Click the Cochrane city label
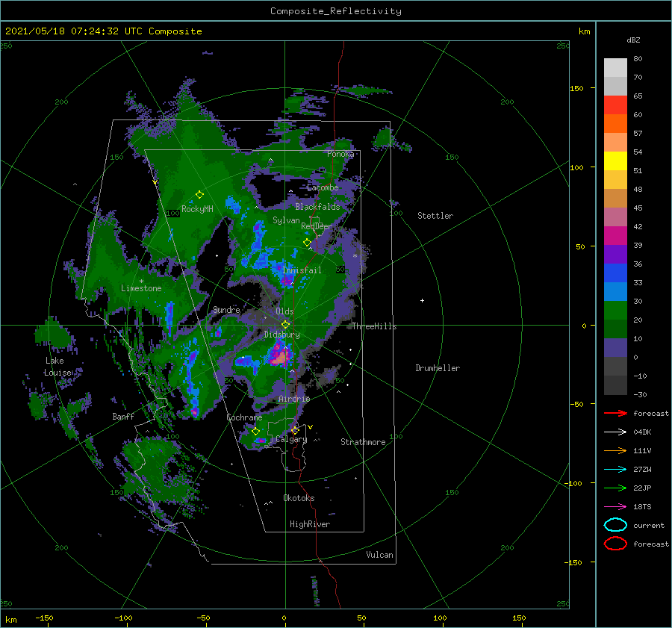The width and height of the screenshot is (672, 628). tap(244, 417)
